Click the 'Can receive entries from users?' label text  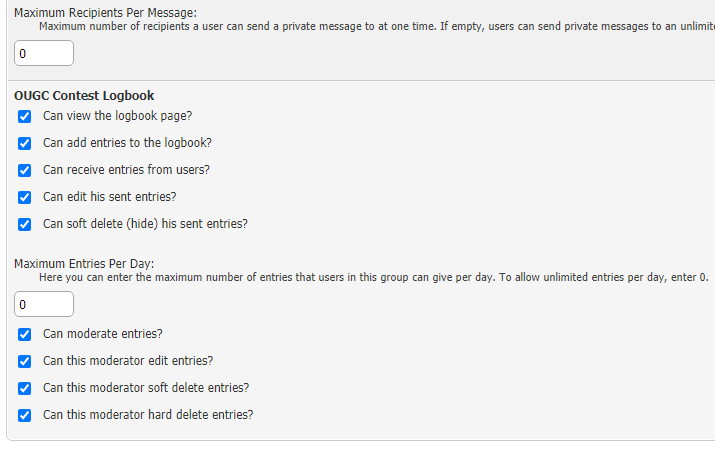click(126, 170)
